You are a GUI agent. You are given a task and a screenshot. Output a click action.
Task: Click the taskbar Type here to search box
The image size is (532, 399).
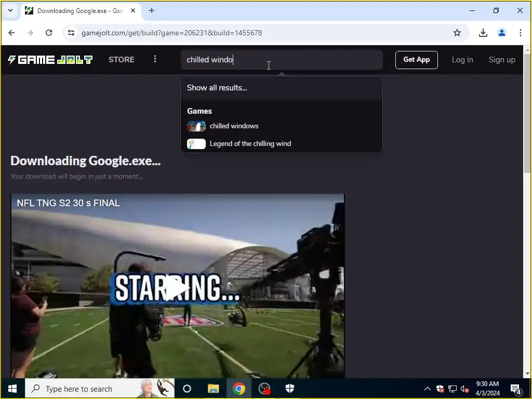tap(100, 389)
